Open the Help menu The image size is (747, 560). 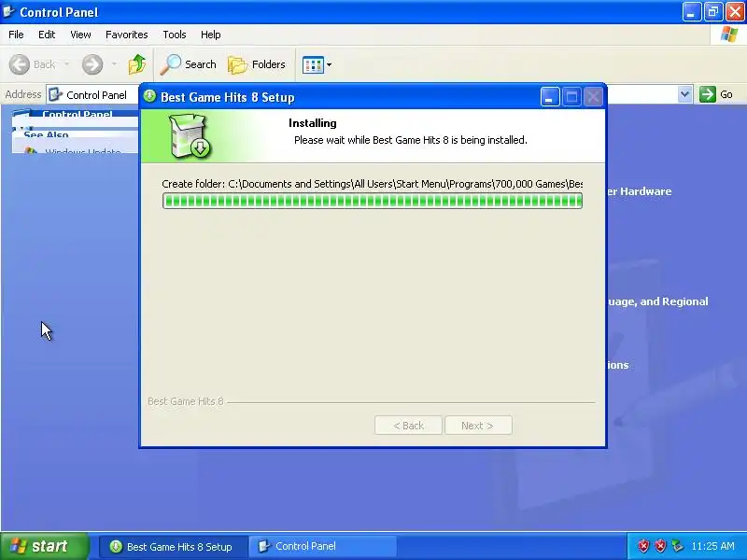(x=211, y=35)
